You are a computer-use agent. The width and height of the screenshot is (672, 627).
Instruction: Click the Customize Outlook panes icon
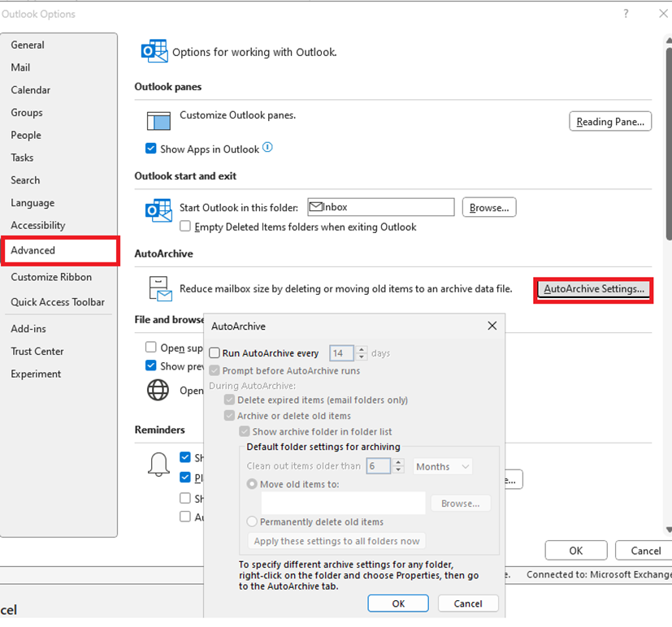158,121
